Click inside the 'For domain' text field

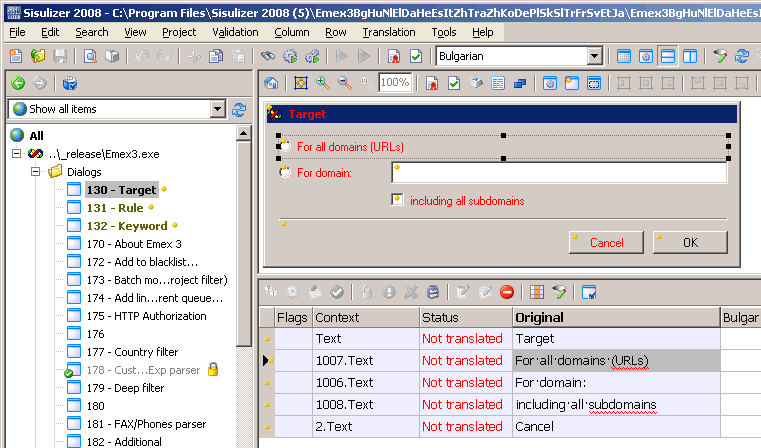[x=559, y=173]
